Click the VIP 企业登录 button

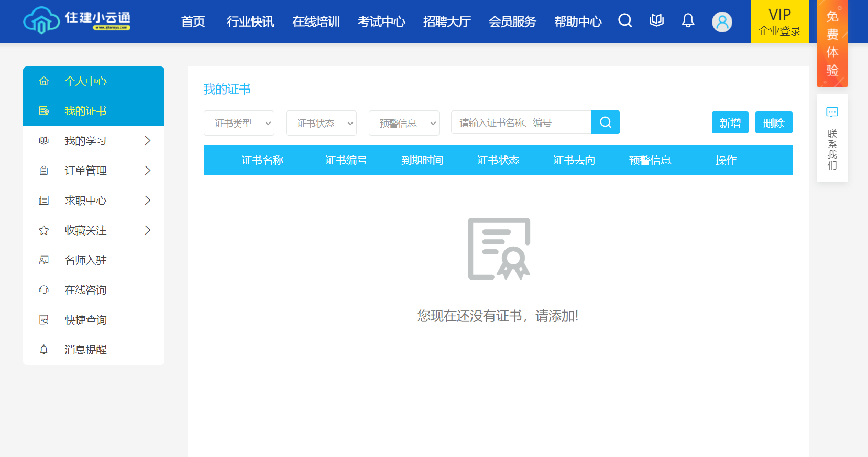(779, 21)
